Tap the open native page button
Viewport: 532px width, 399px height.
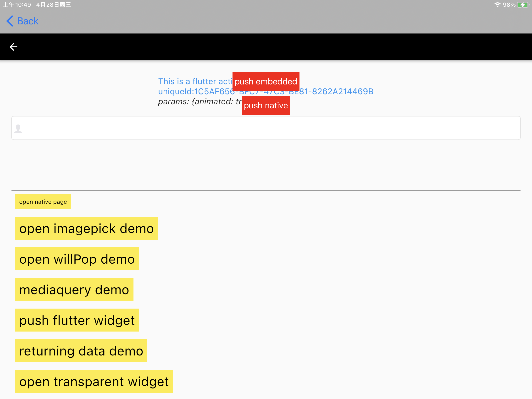tap(43, 202)
